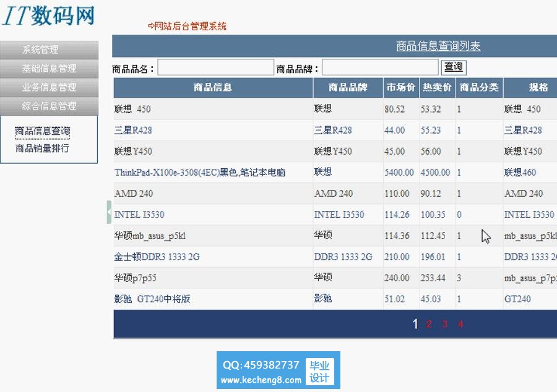This screenshot has height=392, width=557.
Task: Click the GT240 spec cell in 影驰 row
Action: [x=517, y=299]
